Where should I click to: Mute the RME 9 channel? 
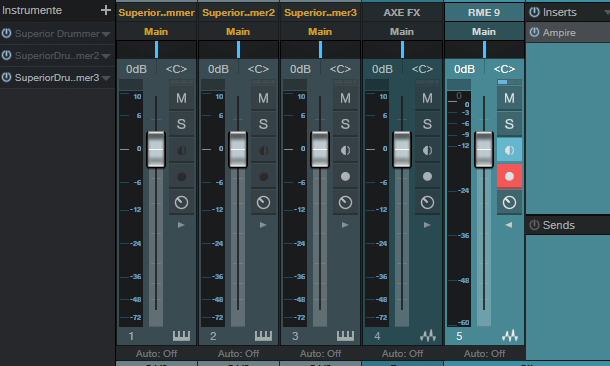point(509,98)
